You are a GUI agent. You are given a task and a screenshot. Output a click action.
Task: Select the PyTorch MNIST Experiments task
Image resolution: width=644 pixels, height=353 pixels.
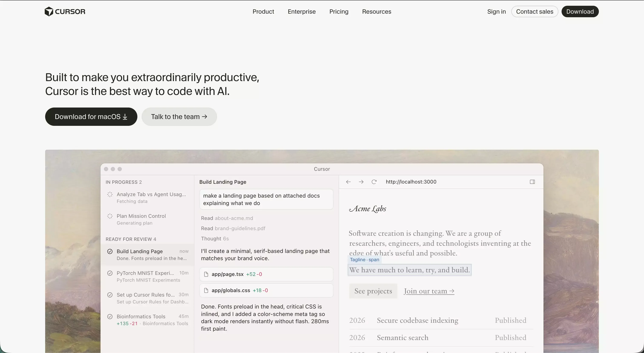coord(147,276)
